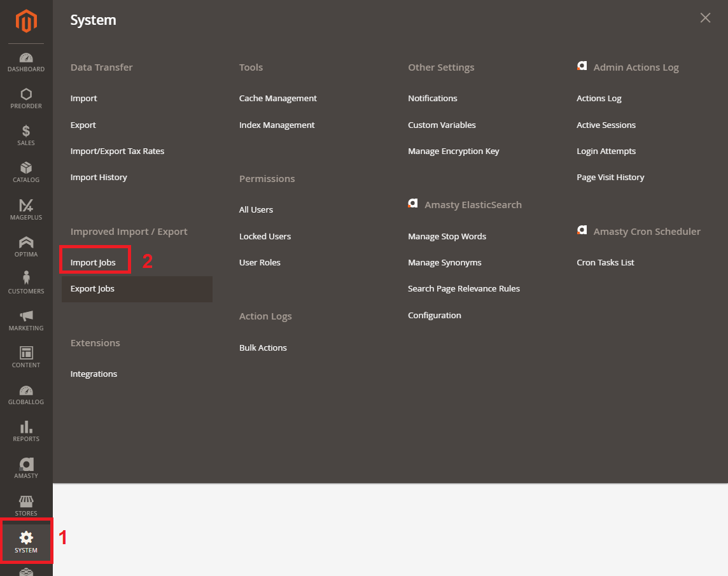Open the Import page
The width and height of the screenshot is (728, 576).
[83, 99]
